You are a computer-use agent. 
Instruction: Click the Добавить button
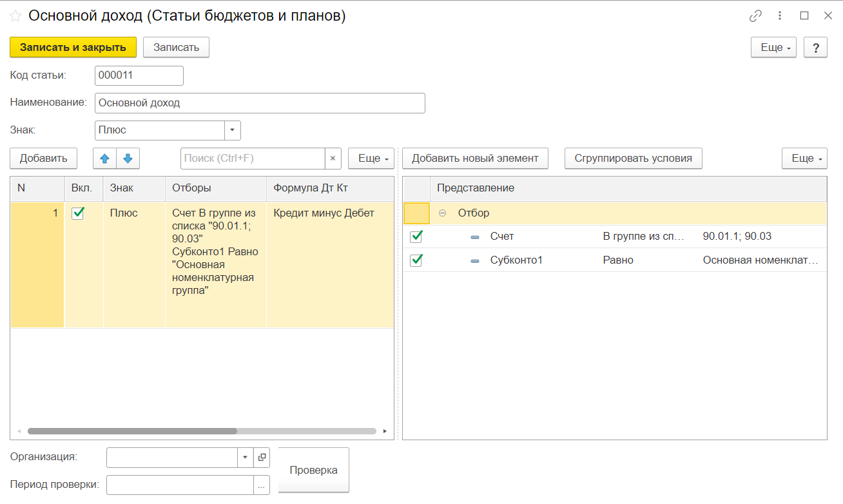(x=43, y=158)
